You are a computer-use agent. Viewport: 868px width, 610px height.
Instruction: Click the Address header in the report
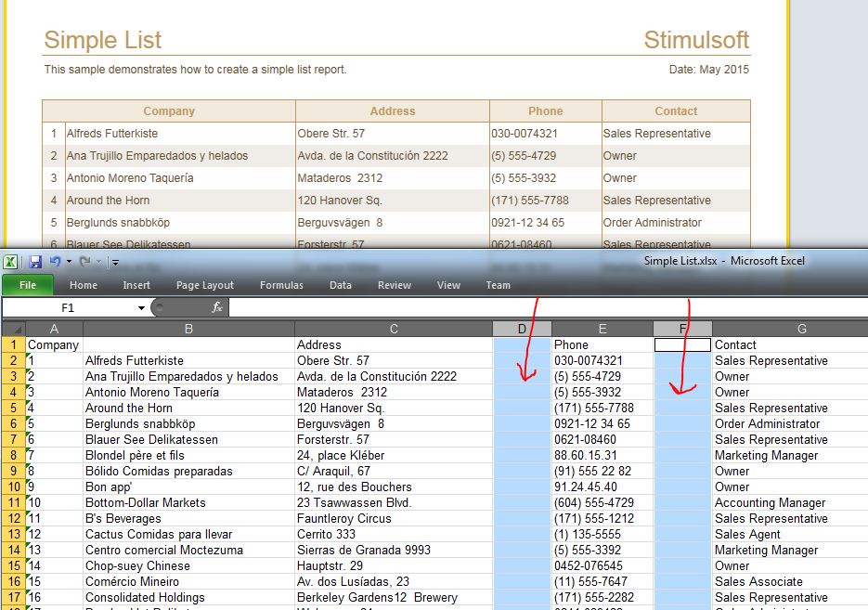[393, 111]
